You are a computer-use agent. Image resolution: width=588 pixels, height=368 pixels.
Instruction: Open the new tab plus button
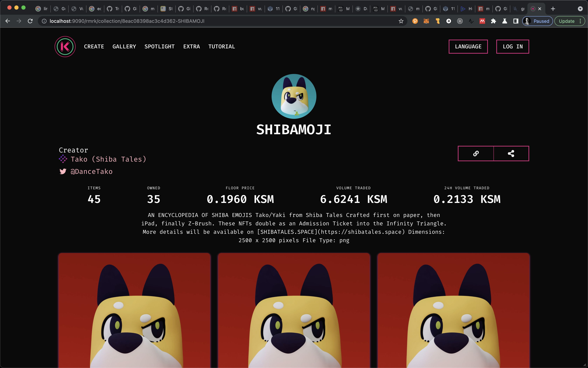pos(553,9)
